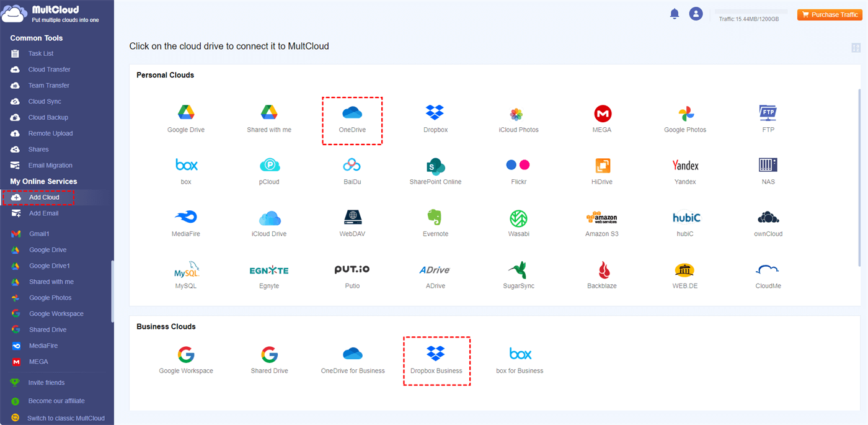Add the Google Photos personal cloud
This screenshot has width=868, height=425.
(x=685, y=118)
